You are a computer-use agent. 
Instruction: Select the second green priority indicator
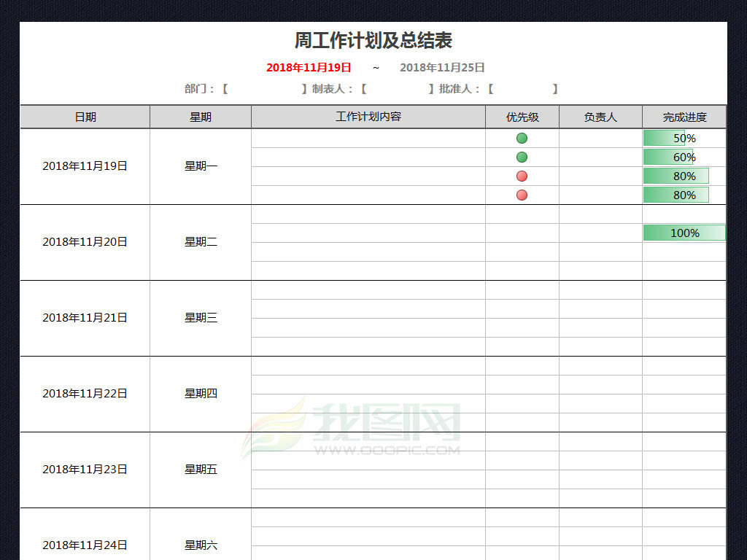tap(522, 157)
